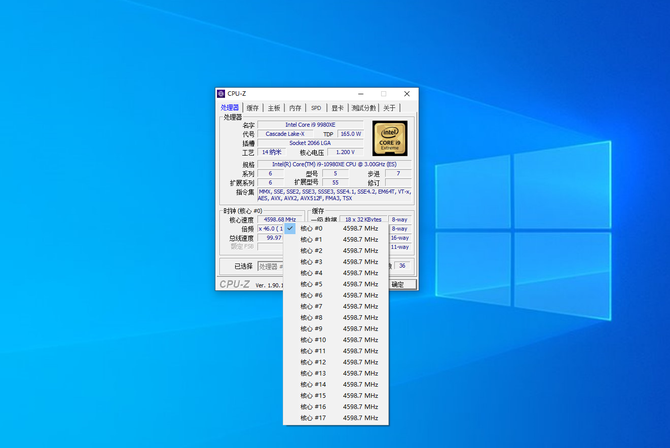Select 核心 #9 in the core list
670x448 pixels.
tap(336, 328)
